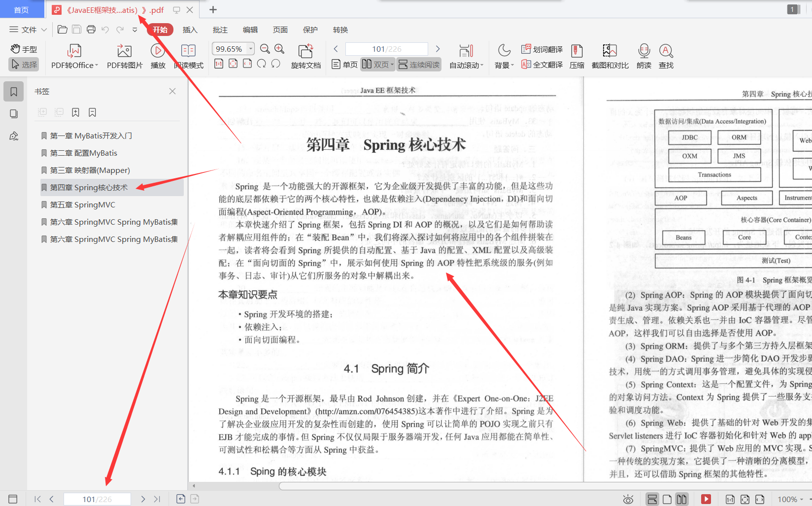Screen dimensions: 812x506
Task: Open bookmark 第三章 映射器(Mapper)
Action: tap(90, 170)
